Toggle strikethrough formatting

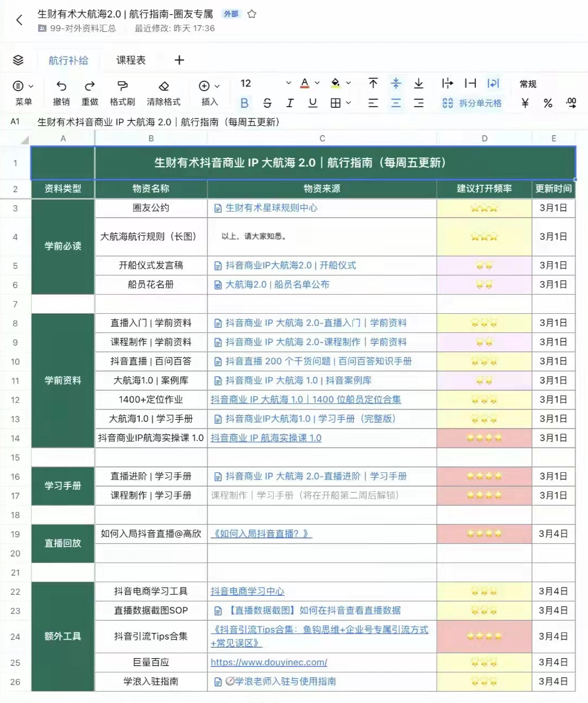pyautogui.click(x=267, y=103)
